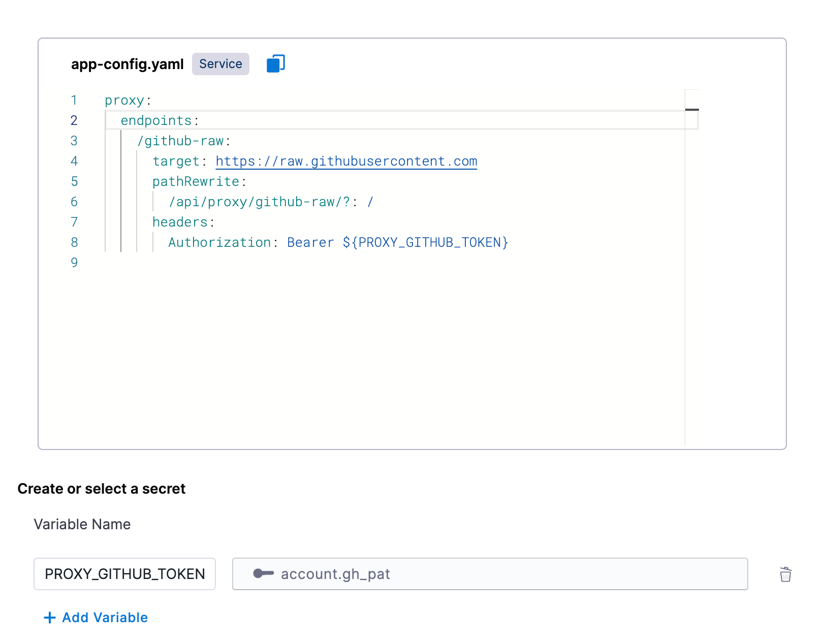Click the headers key on line 7
Viewport: 827px width, 644px height.
click(180, 222)
